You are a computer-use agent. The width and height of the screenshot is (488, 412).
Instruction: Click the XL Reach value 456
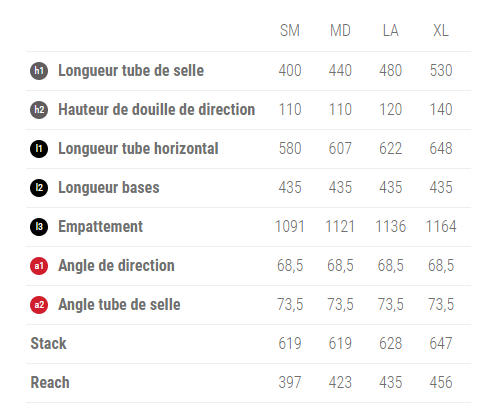click(x=441, y=383)
